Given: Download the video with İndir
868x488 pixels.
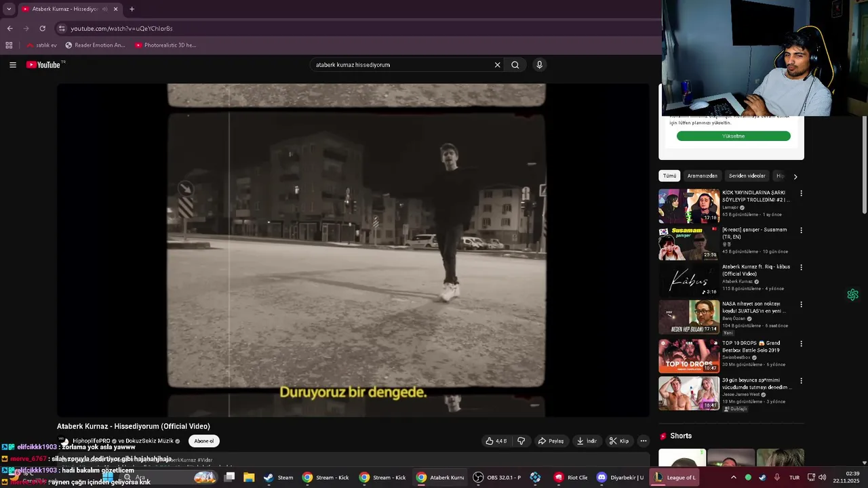Looking at the screenshot, I should [x=587, y=441].
